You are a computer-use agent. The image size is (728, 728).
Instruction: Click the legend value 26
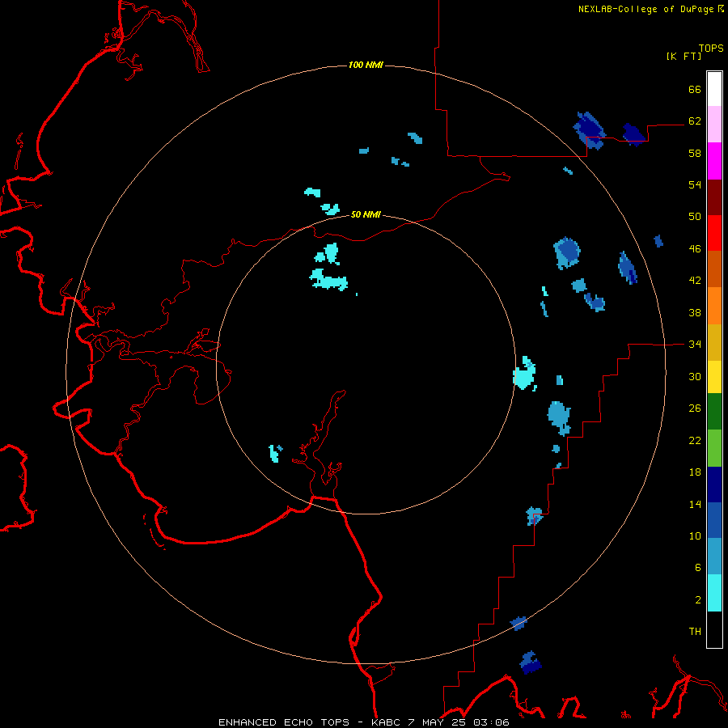[x=695, y=408]
